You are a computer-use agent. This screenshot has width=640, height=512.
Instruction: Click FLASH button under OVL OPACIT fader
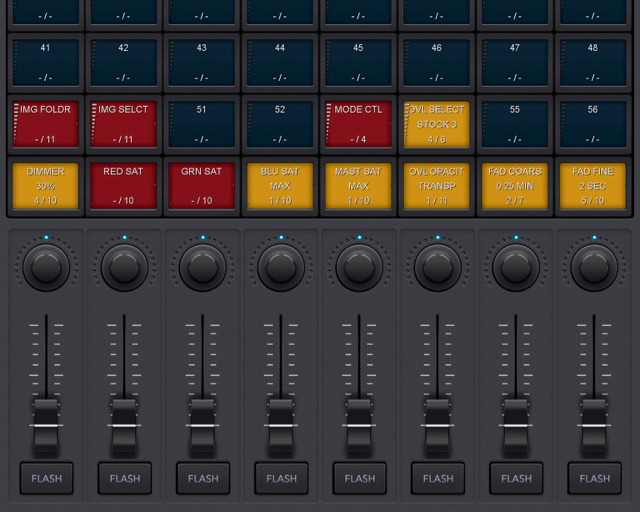pos(438,478)
